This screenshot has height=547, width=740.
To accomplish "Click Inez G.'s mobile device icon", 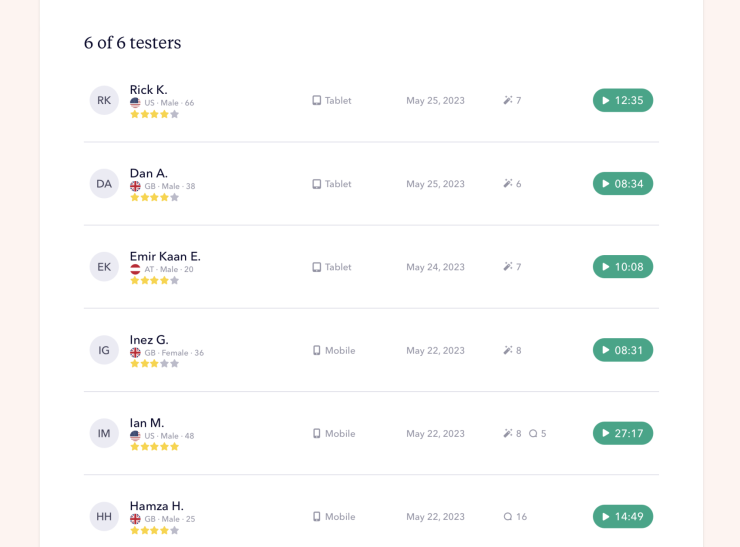I will point(317,351).
